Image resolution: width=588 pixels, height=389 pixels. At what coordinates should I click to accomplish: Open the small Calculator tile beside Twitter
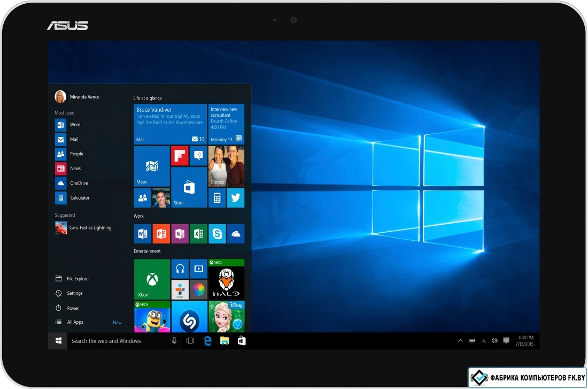point(217,198)
